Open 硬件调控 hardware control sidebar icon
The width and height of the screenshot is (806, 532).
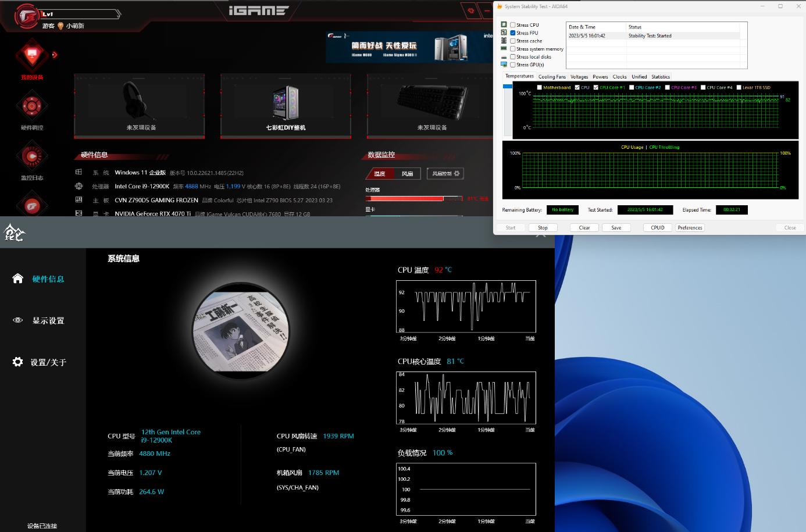coord(32,106)
